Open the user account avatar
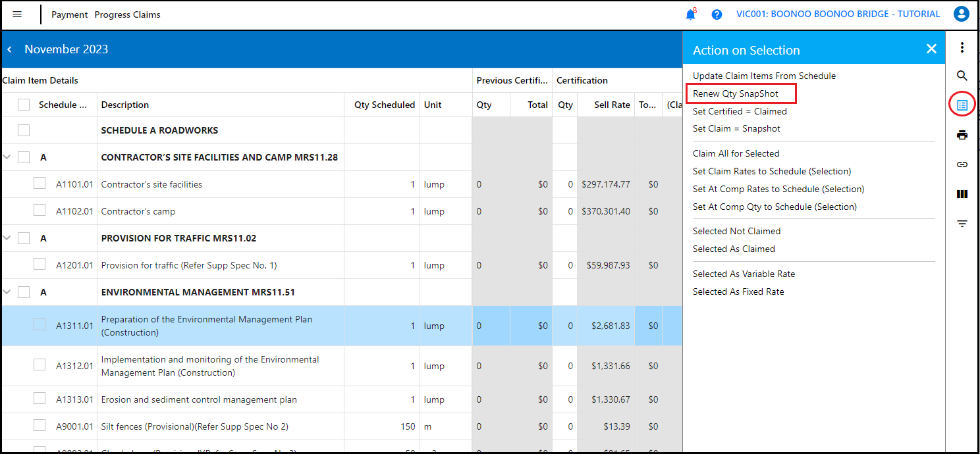980x454 pixels. (962, 14)
